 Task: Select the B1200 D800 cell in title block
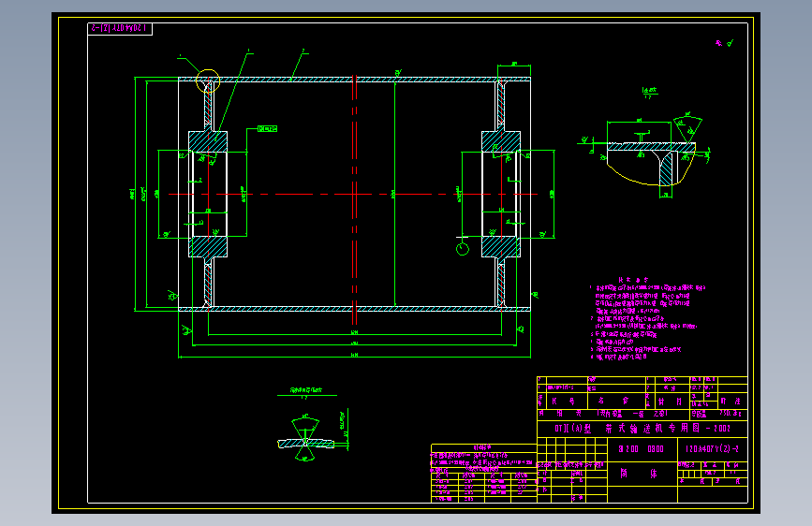click(642, 449)
